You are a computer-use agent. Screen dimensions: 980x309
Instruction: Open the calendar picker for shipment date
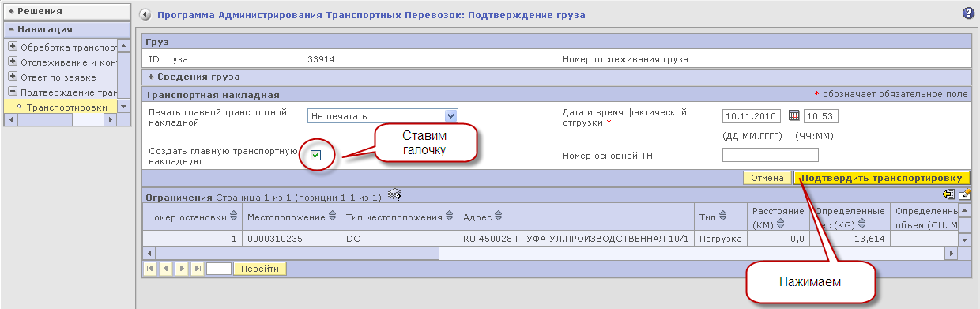(x=794, y=115)
